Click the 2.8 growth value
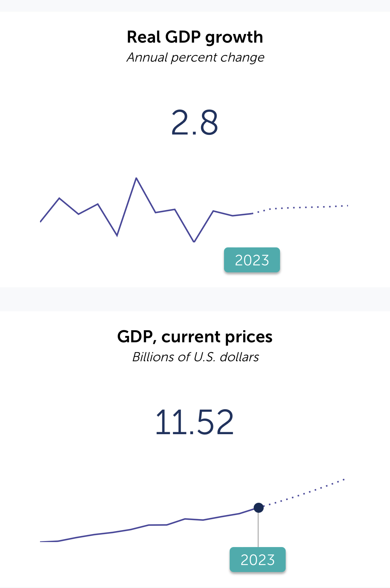Image resolution: width=390 pixels, height=588 pixels. point(195,123)
